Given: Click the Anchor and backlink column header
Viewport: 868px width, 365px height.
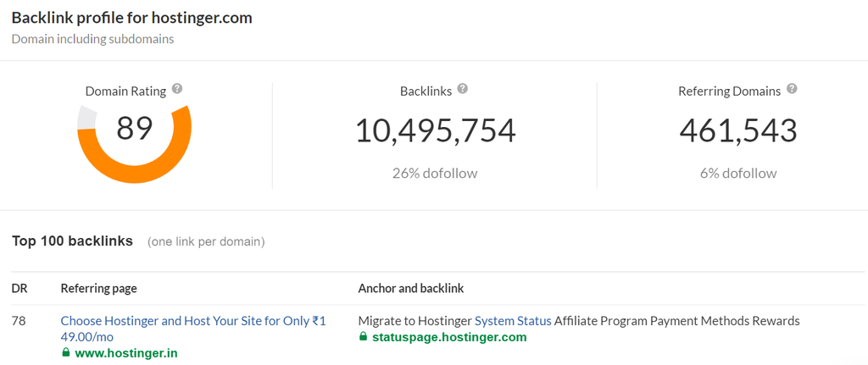Looking at the screenshot, I should (411, 289).
